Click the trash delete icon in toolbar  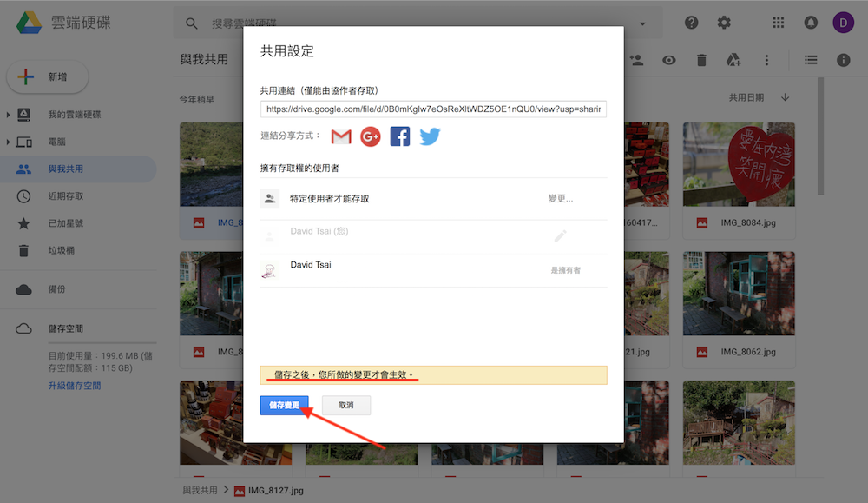701,60
